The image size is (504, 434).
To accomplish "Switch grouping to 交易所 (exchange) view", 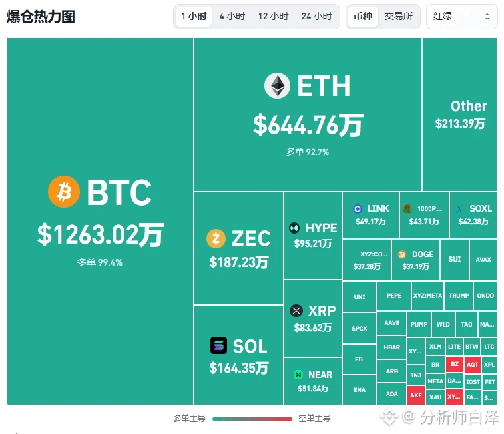I will pyautogui.click(x=399, y=17).
